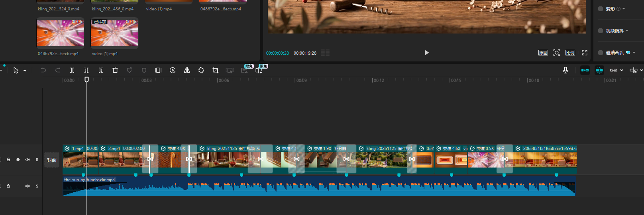Open the selection tool dropdown arrow
Image resolution: width=644 pixels, height=215 pixels.
click(25, 71)
